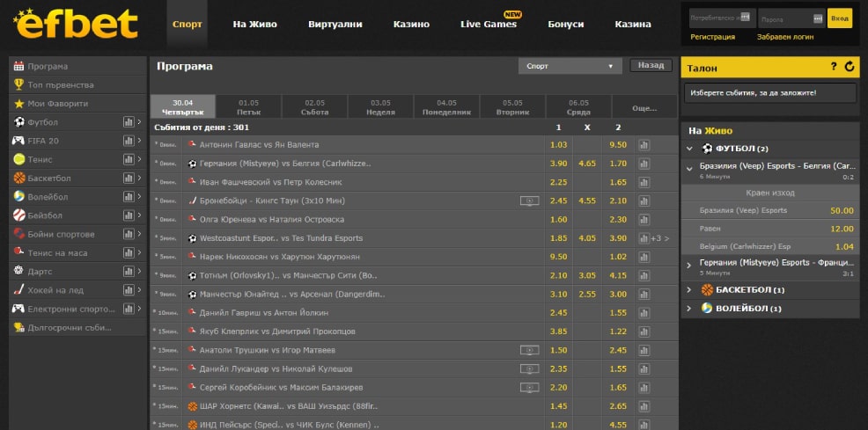The image size is (868, 430).
Task: Open statistics for Westcoastunt vs Tes Tundra Esports
Action: pos(644,238)
